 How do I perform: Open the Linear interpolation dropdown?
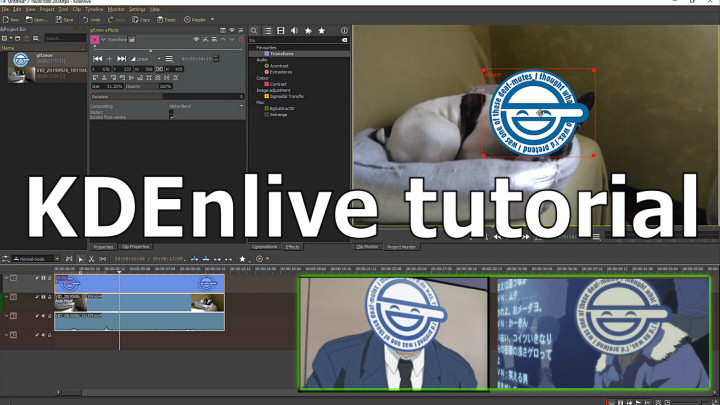(146, 59)
